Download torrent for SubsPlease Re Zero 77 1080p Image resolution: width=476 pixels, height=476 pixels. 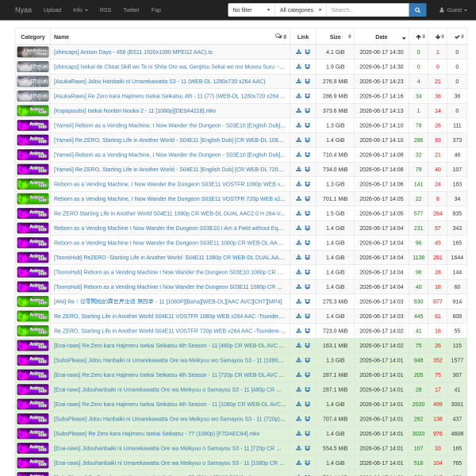[x=299, y=433]
